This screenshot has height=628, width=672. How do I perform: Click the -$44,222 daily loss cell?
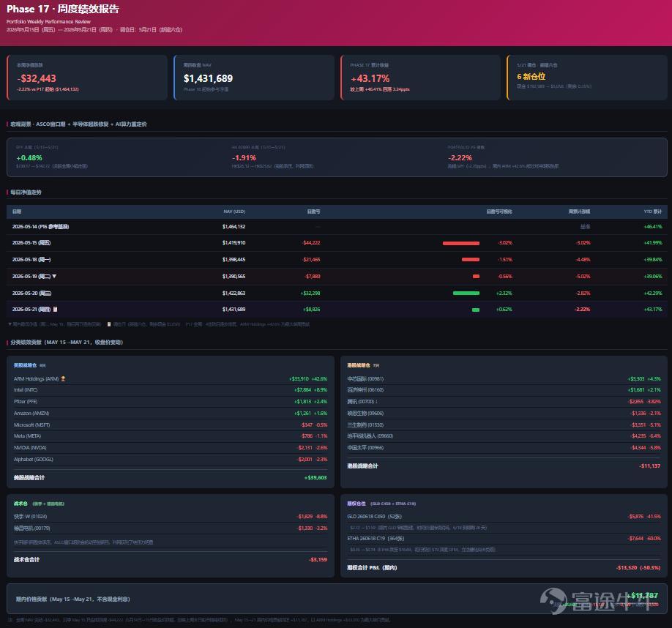(x=310, y=243)
